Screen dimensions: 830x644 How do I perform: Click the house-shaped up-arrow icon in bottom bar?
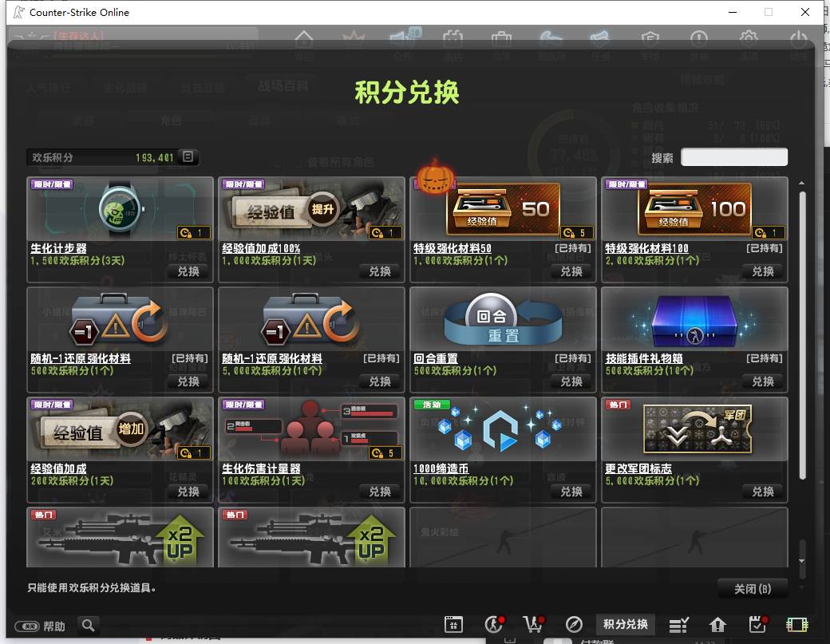pos(717,625)
